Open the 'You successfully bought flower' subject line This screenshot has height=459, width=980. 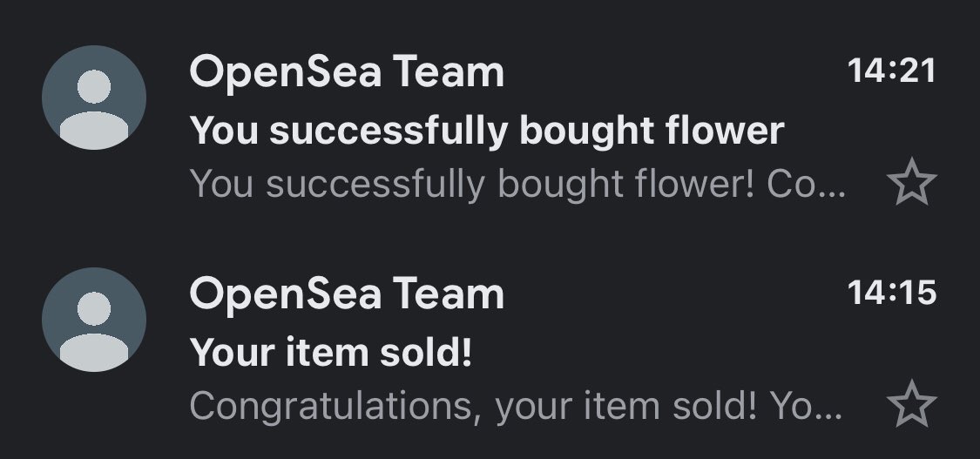486,132
